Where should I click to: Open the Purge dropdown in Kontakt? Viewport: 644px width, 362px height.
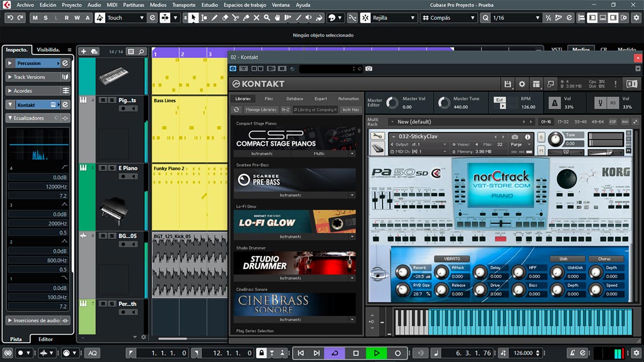(x=520, y=144)
